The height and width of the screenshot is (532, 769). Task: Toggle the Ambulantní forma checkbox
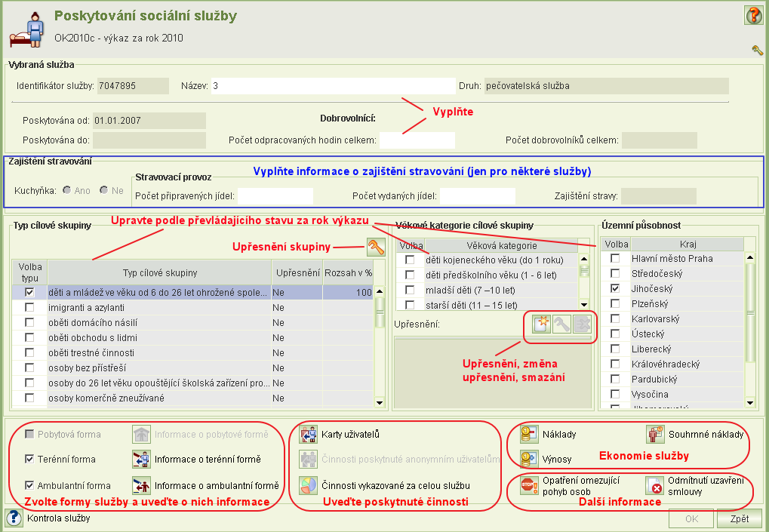(29, 485)
